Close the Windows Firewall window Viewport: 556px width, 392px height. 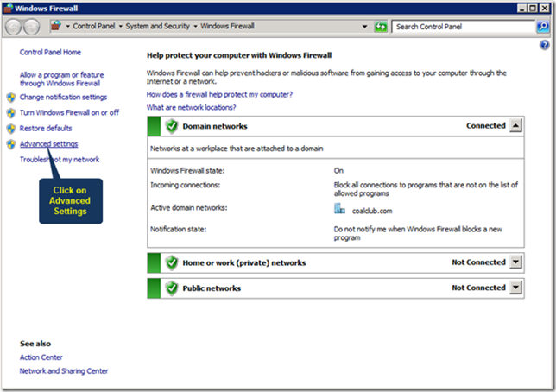[544, 8]
